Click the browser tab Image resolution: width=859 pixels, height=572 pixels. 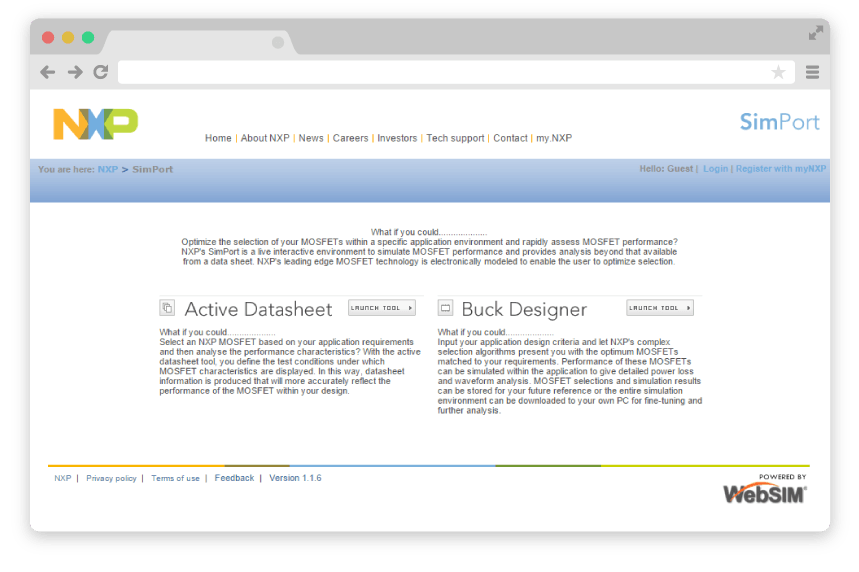(x=200, y=42)
